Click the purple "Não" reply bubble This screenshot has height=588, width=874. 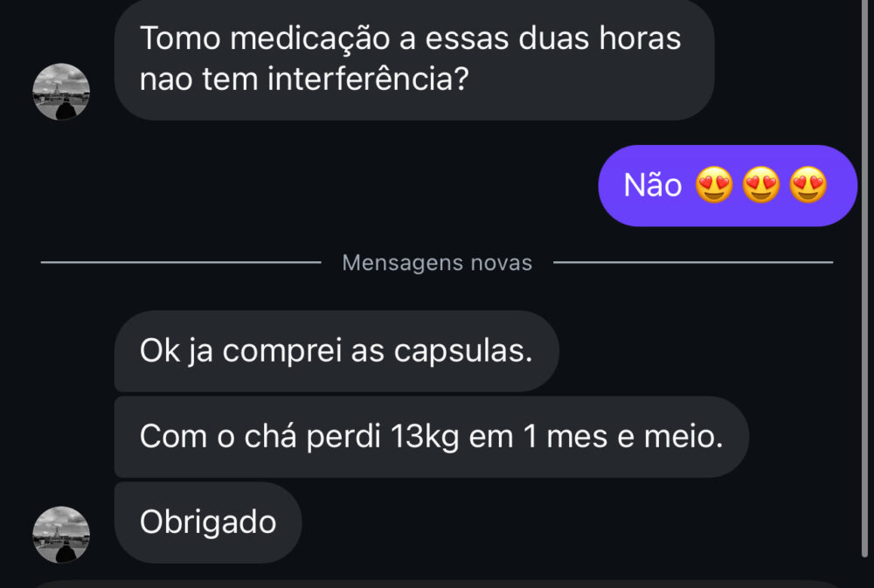(x=727, y=186)
